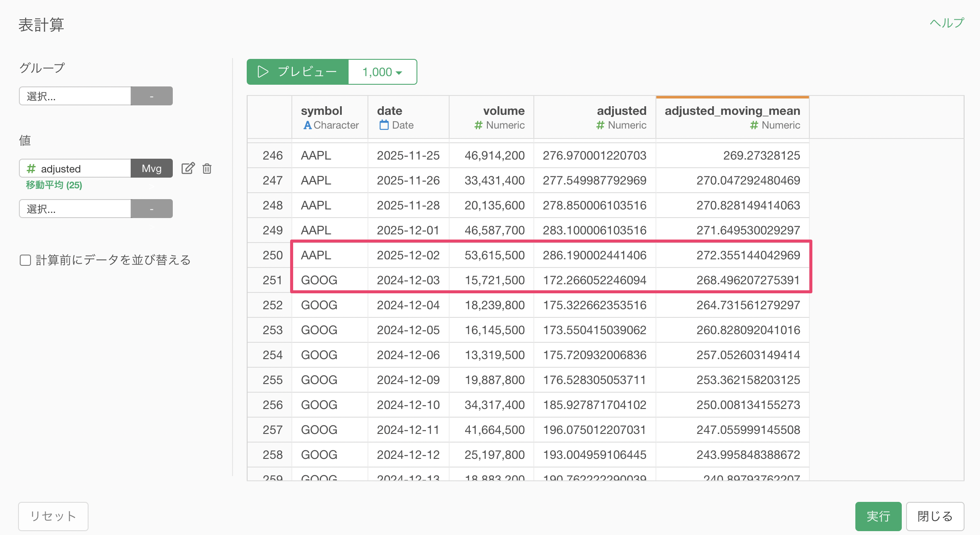
Task: Click the hash icon under adjusted_moving_mean
Action: pos(753,125)
